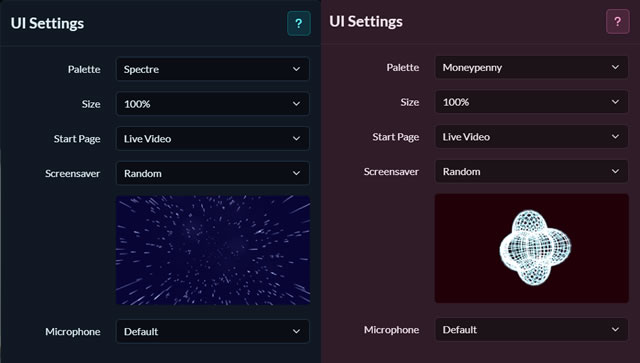Open the Microphone dropdown in the Spectre panel
The image size is (640, 363).
(213, 331)
